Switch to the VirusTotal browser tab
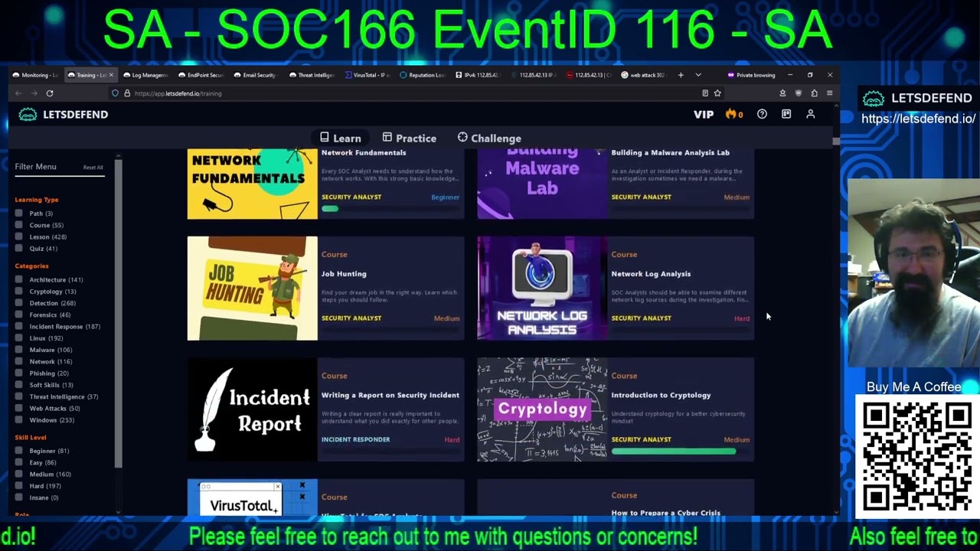 tap(367, 75)
